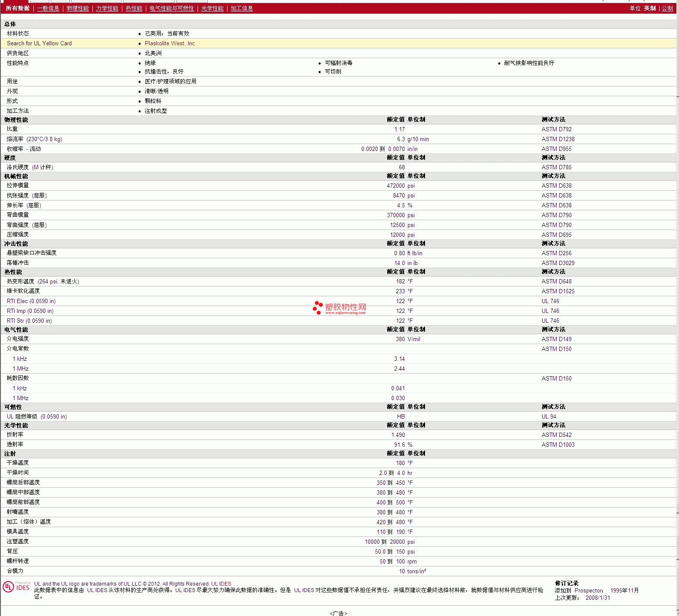Open the 一般信息 tab
Image resolution: width=679 pixels, height=616 pixels.
[x=48, y=8]
